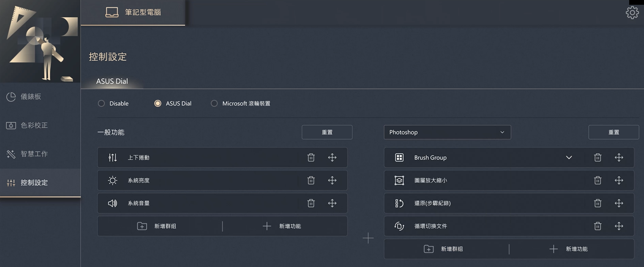Switch to the 筆記型電腦 tab
Screen dimensions: 644x267
click(x=133, y=13)
